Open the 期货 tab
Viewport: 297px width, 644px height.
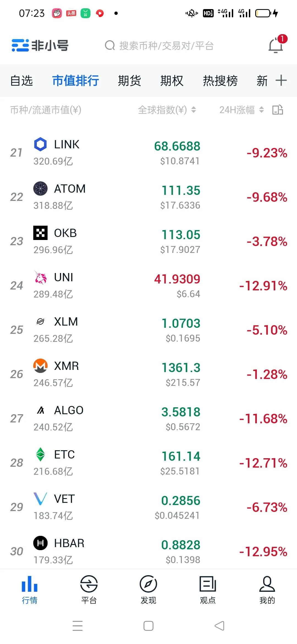pos(129,81)
